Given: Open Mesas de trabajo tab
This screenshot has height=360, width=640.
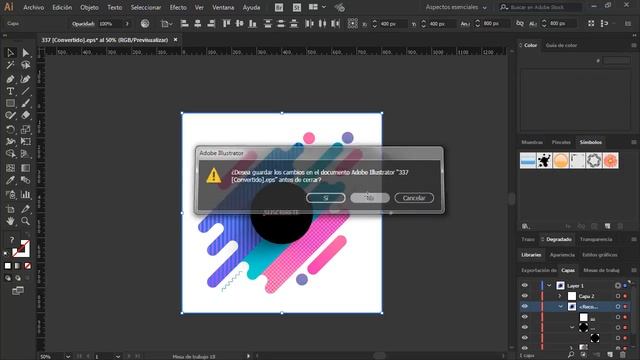Looking at the screenshot, I should coord(601,270).
